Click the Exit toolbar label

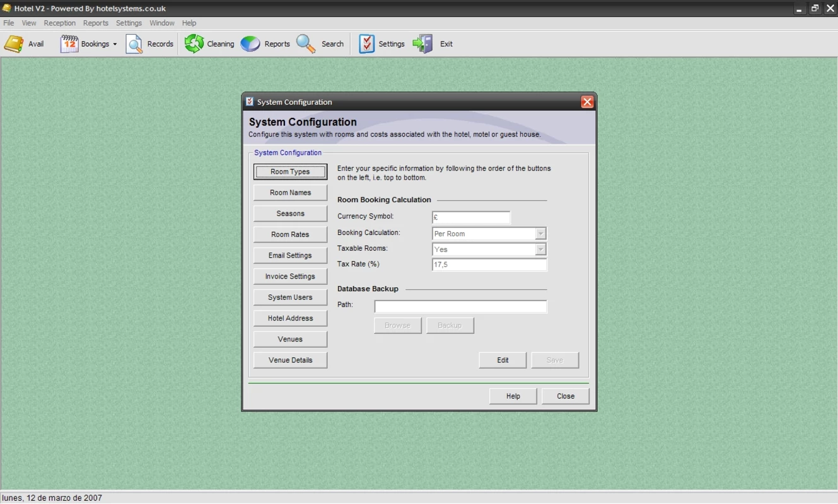pos(446,44)
